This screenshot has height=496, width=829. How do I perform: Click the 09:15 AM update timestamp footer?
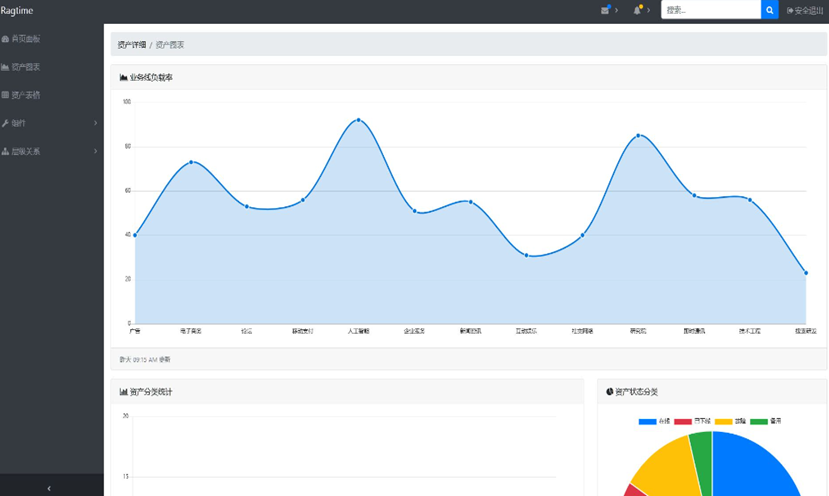click(145, 360)
